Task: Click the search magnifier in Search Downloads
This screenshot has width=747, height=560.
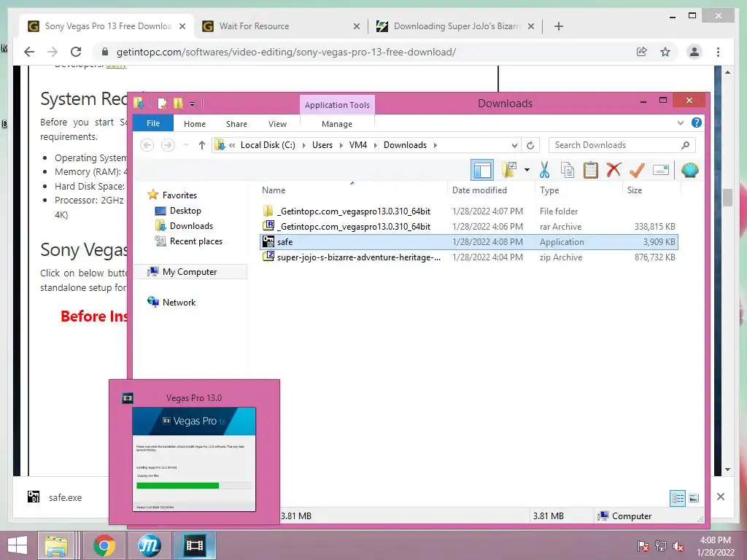Action: click(685, 145)
